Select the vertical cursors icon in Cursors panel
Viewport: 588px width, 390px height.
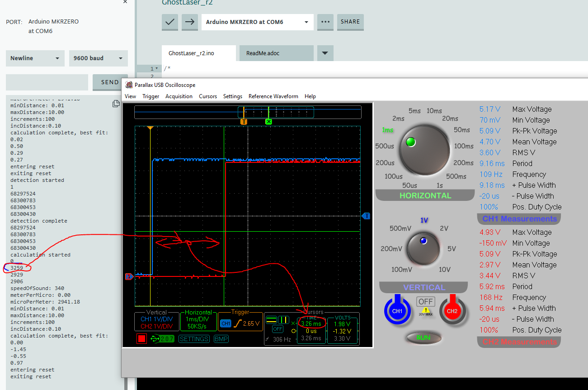(x=283, y=320)
